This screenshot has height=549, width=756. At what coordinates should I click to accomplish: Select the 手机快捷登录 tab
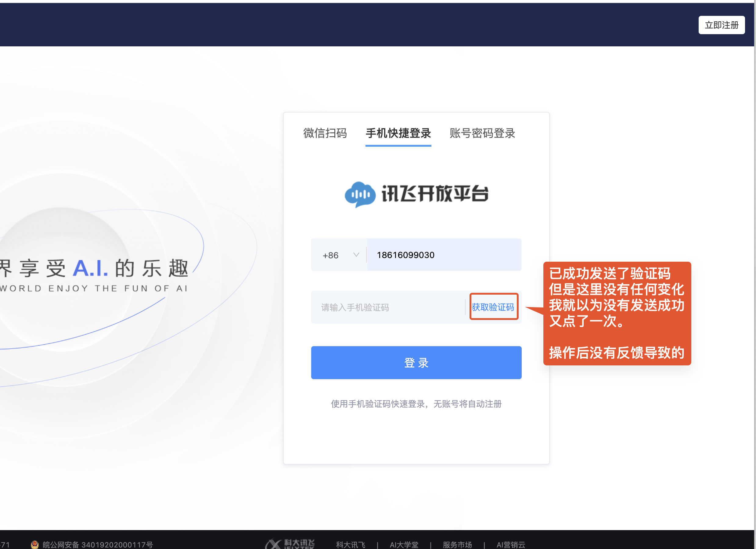coord(398,133)
